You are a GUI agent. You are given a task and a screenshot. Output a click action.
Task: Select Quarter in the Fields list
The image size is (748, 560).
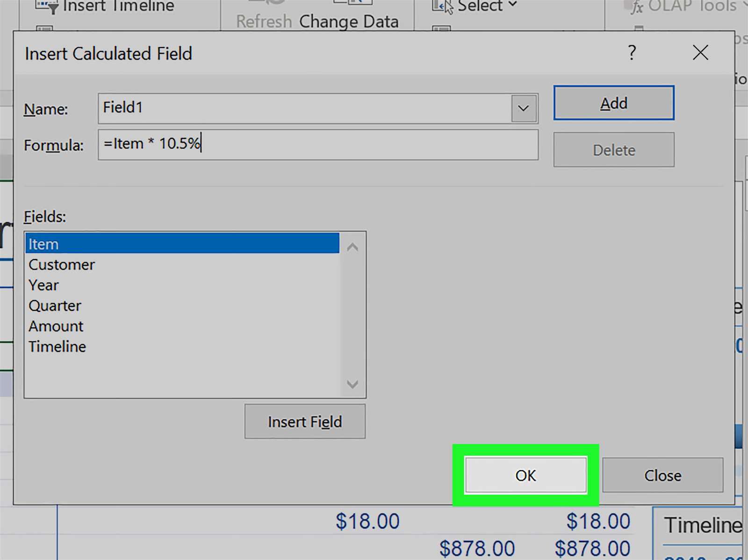(x=182, y=306)
